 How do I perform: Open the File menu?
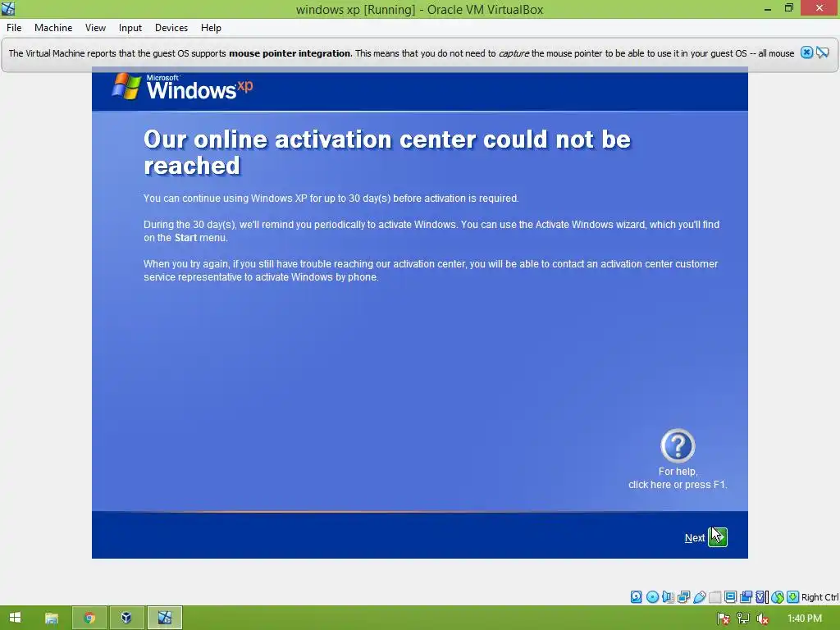pyautogui.click(x=14, y=28)
